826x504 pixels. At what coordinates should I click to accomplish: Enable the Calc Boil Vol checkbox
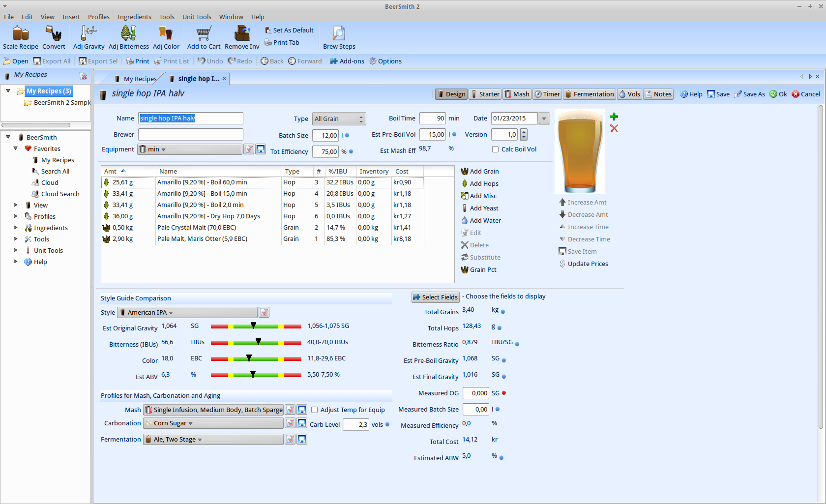[x=495, y=149]
